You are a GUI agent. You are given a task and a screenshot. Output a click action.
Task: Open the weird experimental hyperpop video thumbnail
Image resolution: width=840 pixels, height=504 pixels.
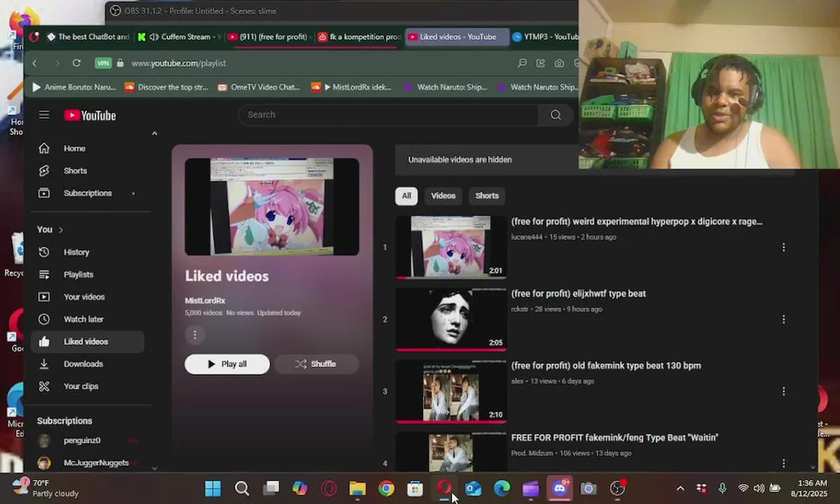pos(451,247)
